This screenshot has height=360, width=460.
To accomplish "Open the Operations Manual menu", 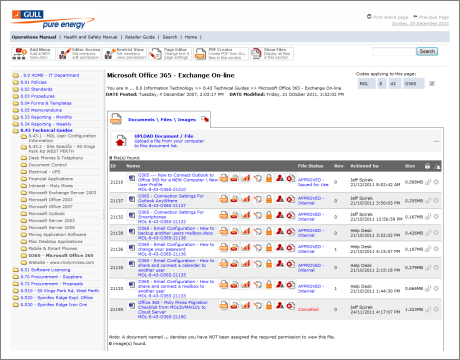I will [x=34, y=37].
